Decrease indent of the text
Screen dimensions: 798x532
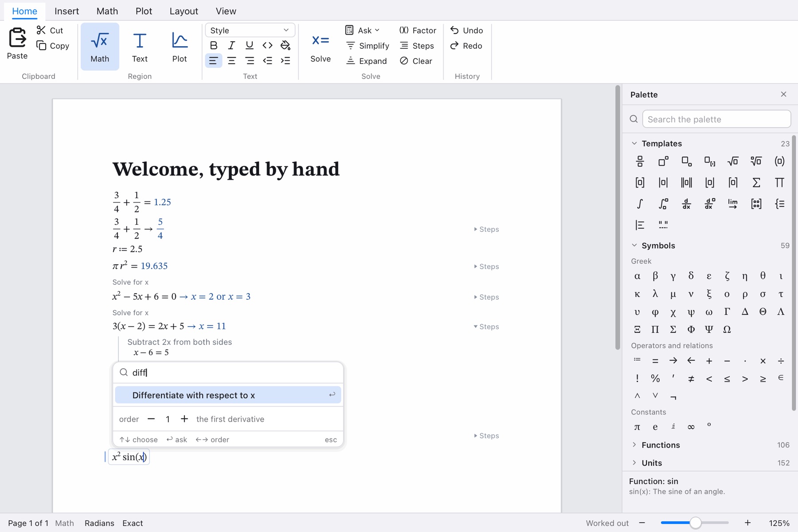point(267,61)
